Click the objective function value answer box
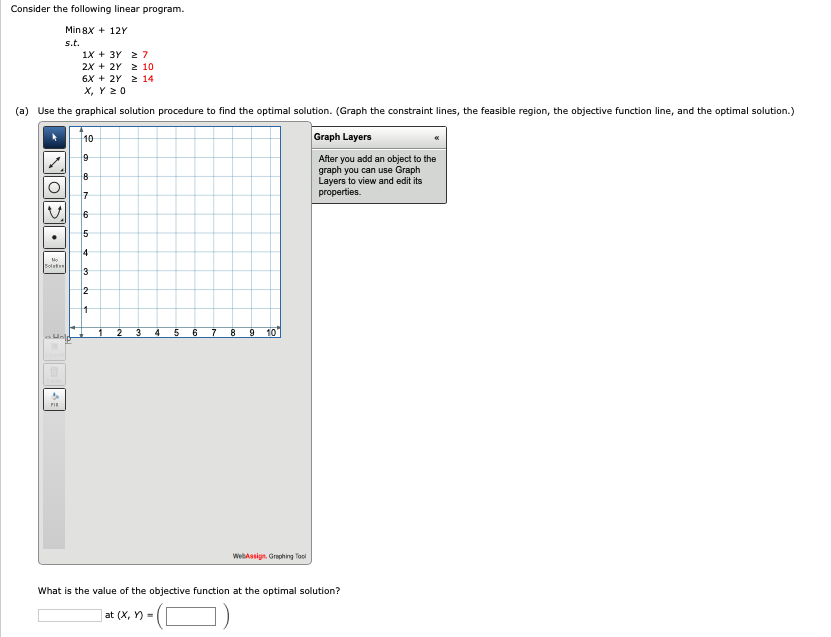This screenshot has height=637, width=831. coord(68,615)
